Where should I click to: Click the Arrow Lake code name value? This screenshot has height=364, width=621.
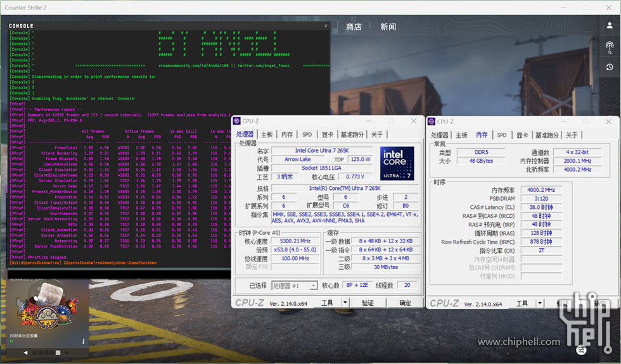297,159
